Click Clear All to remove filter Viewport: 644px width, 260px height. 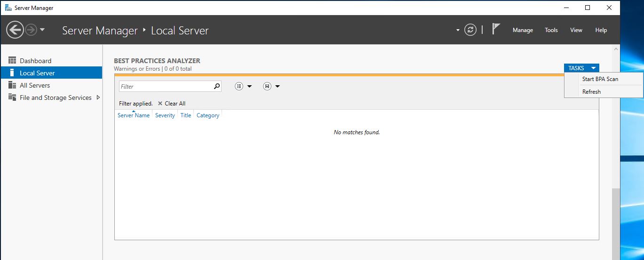click(172, 104)
